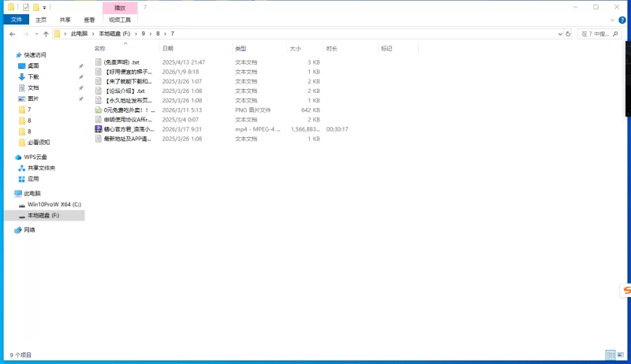
Task: Expand the chevron after folder 9 in breadcrumb
Action: [151, 34]
